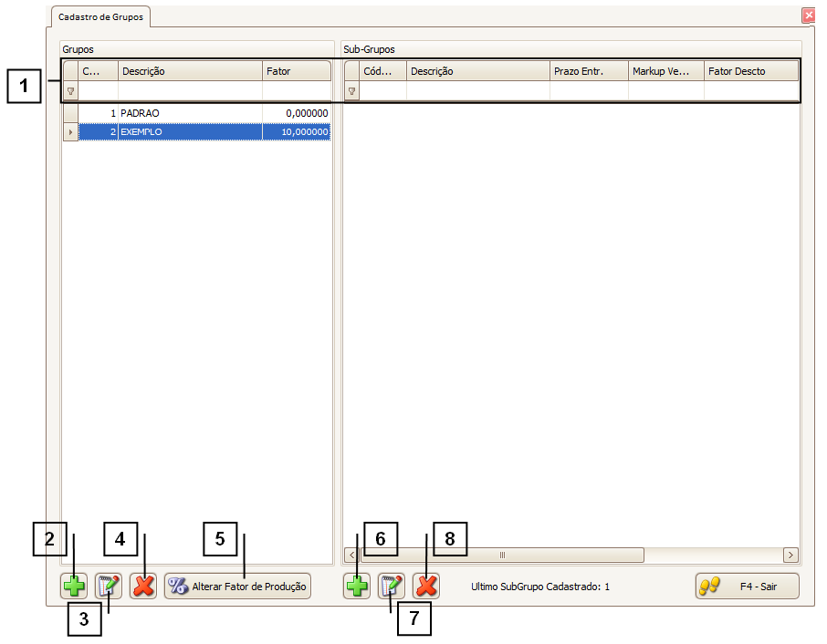Edit sub-group using notepad pencil icon

(392, 586)
